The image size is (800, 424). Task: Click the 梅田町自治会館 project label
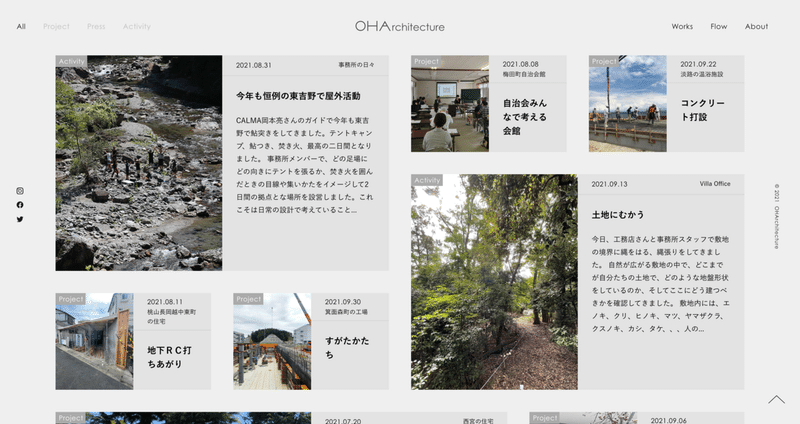click(x=524, y=74)
